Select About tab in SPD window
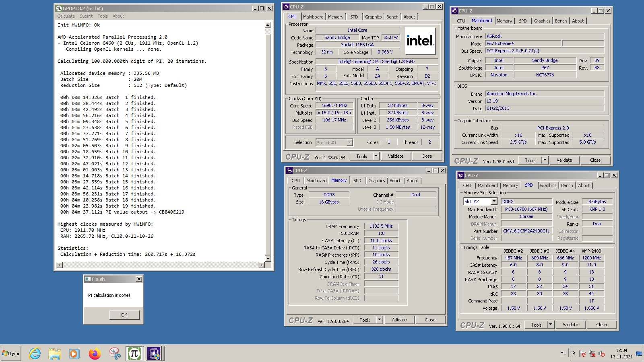 click(x=584, y=185)
